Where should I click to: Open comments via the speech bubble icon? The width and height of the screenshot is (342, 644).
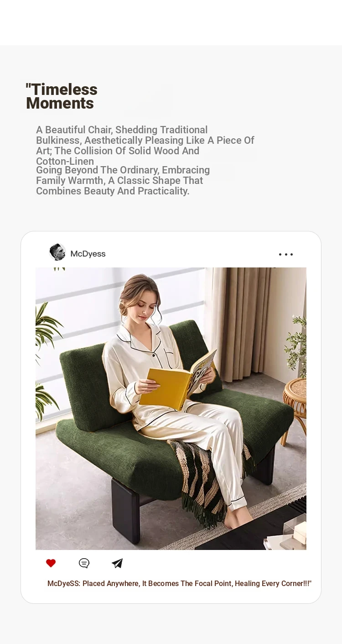click(x=84, y=563)
